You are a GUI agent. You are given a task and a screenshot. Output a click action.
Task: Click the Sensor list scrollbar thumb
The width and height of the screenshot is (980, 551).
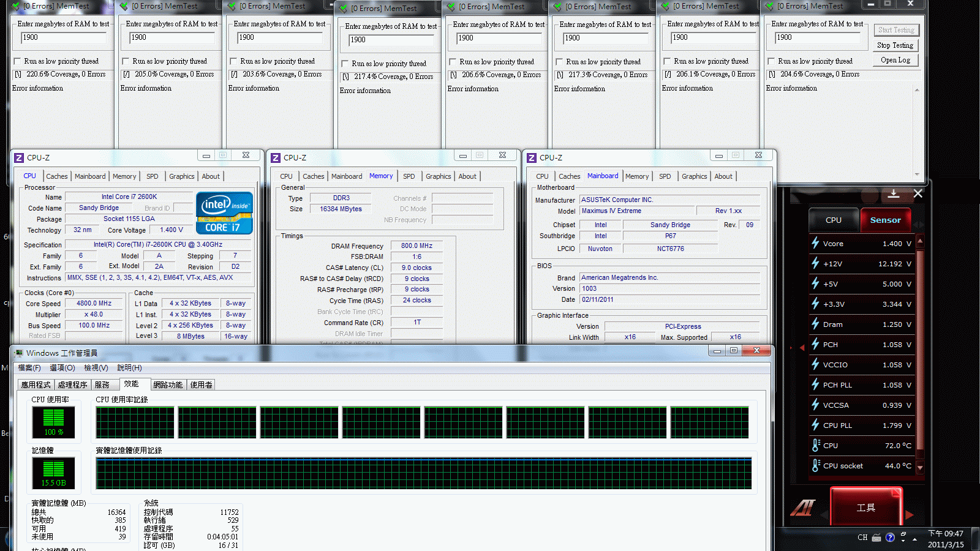coord(920,349)
